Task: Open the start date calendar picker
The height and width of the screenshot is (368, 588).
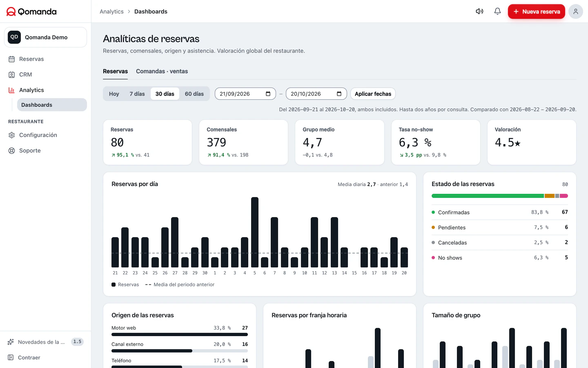Action: tap(268, 94)
